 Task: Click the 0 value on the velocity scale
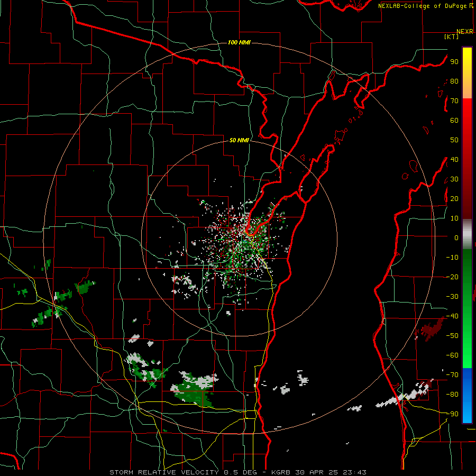click(x=456, y=237)
